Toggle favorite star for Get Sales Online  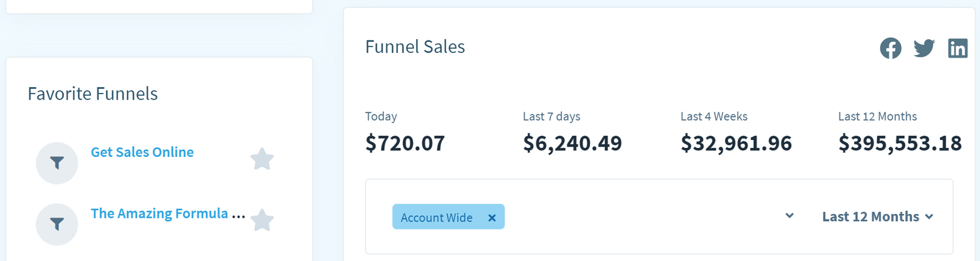click(262, 159)
